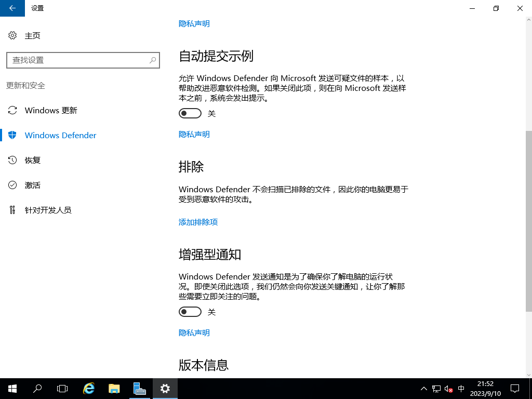Open the Home gear icon in sidebar
532x399 pixels.
tap(12, 35)
